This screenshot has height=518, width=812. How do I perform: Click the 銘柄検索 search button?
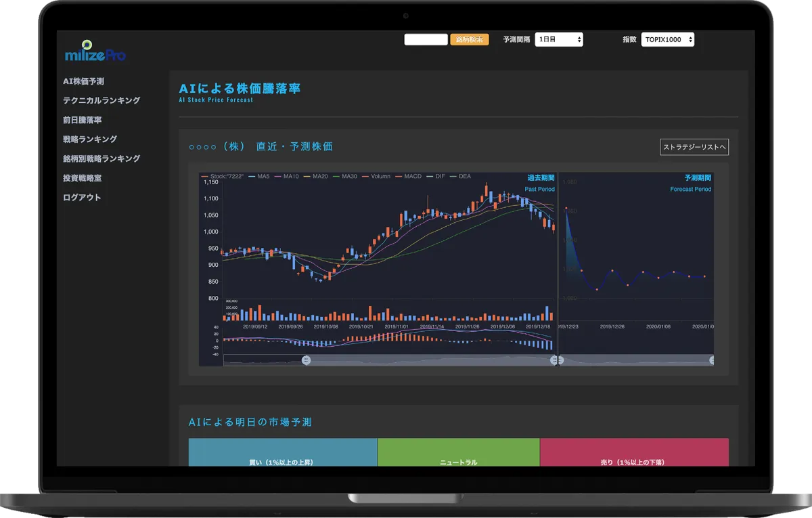click(x=470, y=40)
